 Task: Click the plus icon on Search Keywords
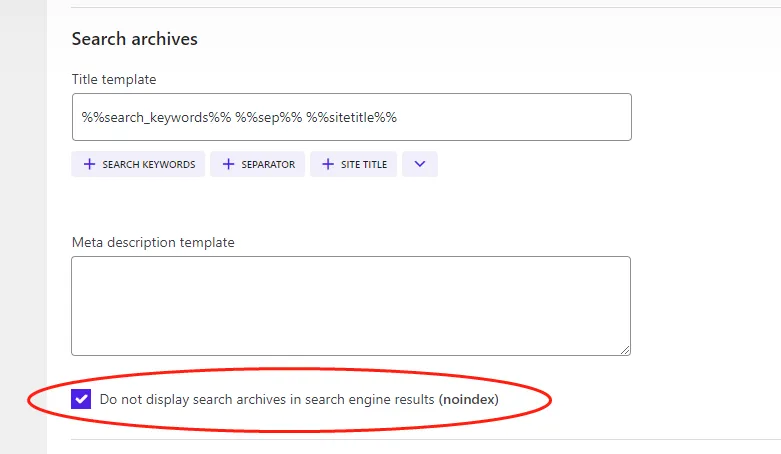pos(90,164)
